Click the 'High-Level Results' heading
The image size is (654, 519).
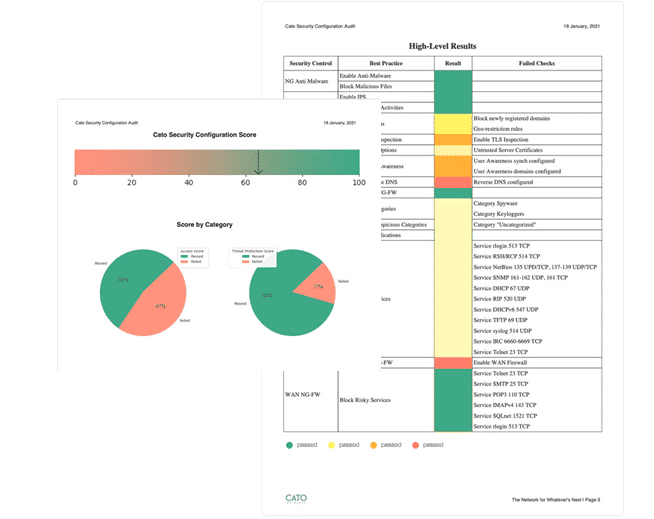pyautogui.click(x=443, y=46)
